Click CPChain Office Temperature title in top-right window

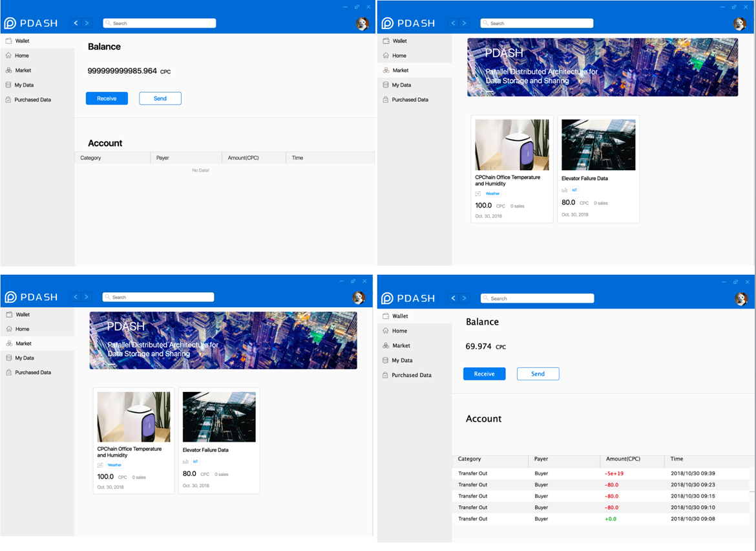[x=508, y=180]
